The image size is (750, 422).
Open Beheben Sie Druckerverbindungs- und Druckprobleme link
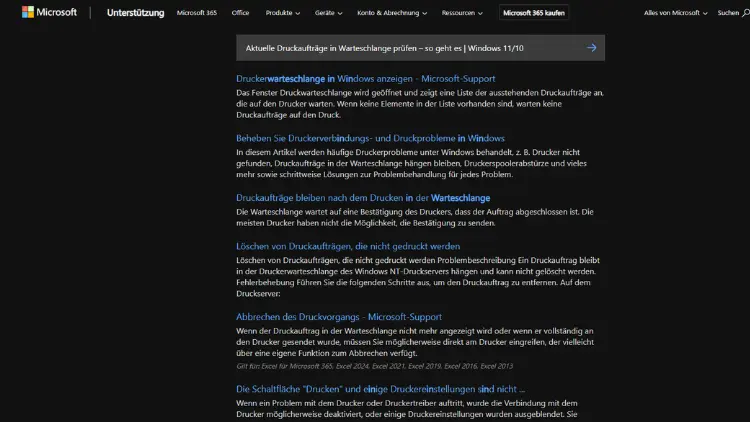370,138
